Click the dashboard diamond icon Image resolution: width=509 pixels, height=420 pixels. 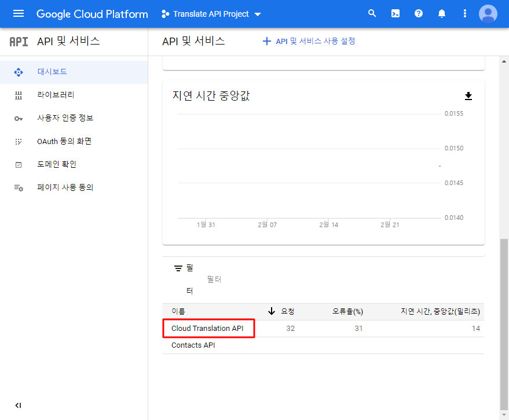(19, 72)
